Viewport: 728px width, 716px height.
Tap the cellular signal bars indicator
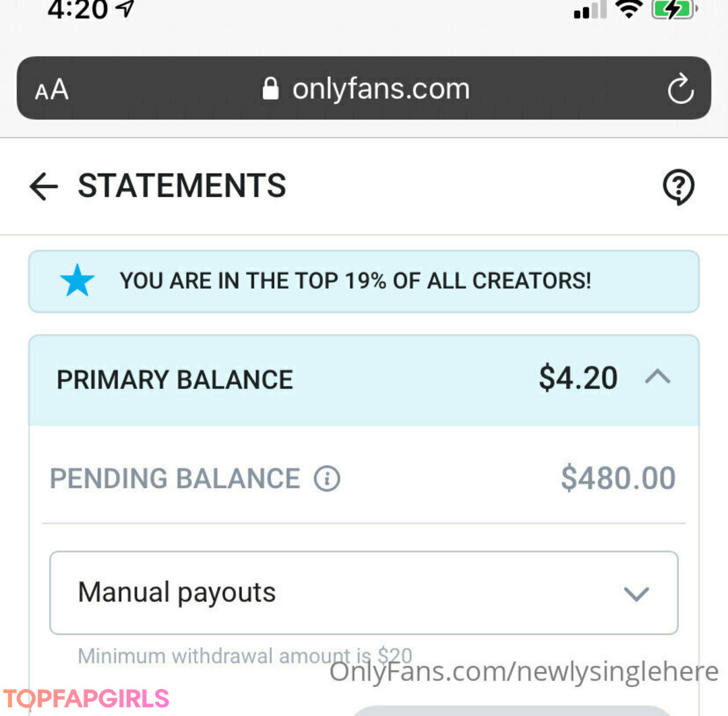(x=590, y=11)
